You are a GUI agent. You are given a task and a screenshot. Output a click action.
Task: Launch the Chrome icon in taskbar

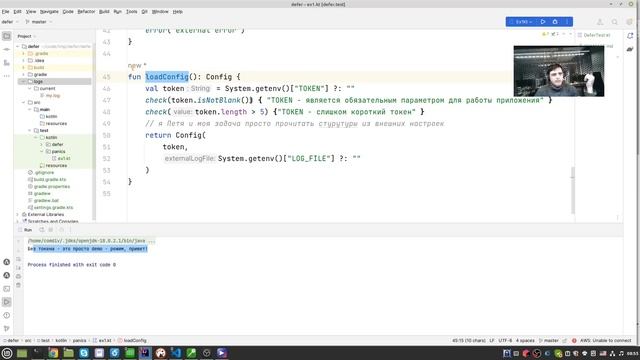pos(53,353)
